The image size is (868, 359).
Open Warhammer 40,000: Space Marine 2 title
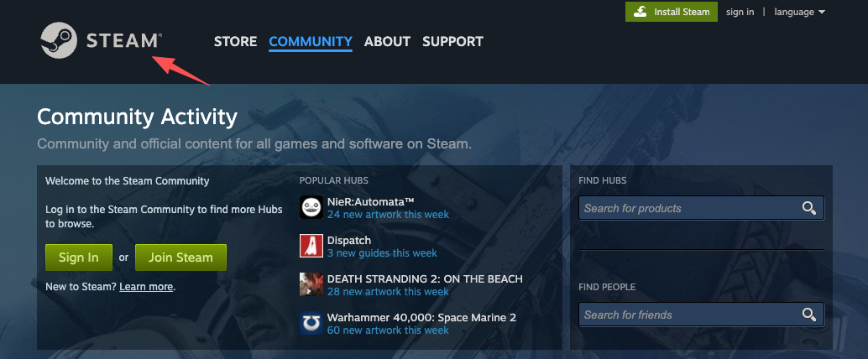(421, 318)
